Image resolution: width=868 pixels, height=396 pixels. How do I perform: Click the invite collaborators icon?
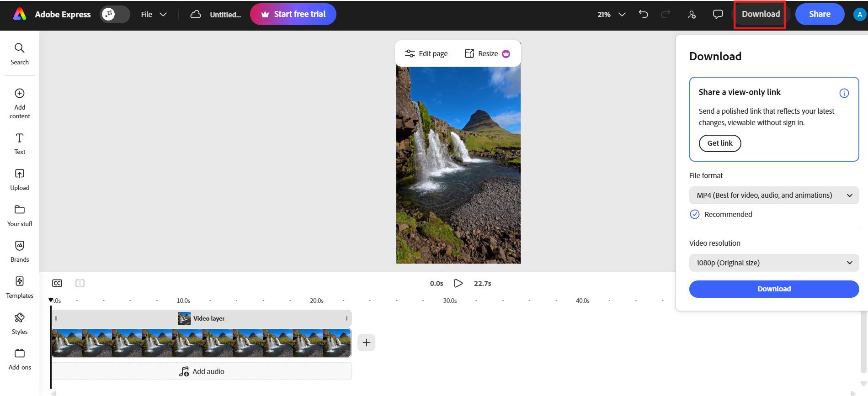pyautogui.click(x=692, y=14)
